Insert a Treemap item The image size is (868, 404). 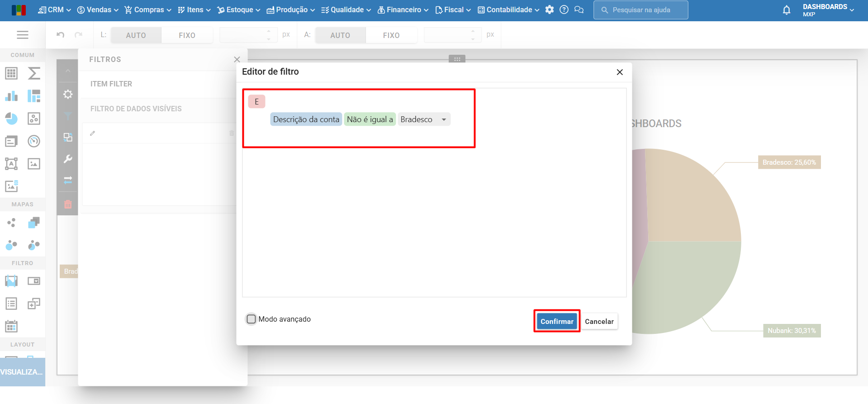34,96
